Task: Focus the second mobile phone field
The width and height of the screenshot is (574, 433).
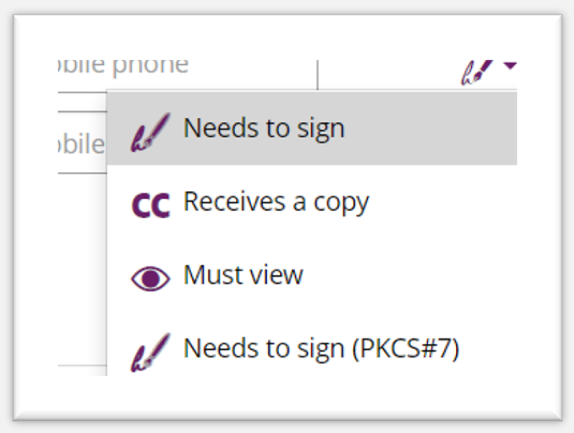Action: pyautogui.click(x=82, y=143)
